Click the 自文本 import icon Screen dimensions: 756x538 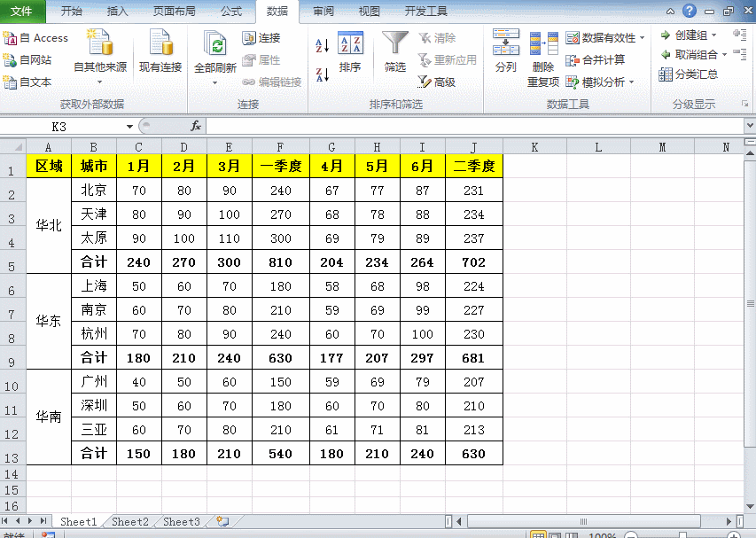coord(10,82)
